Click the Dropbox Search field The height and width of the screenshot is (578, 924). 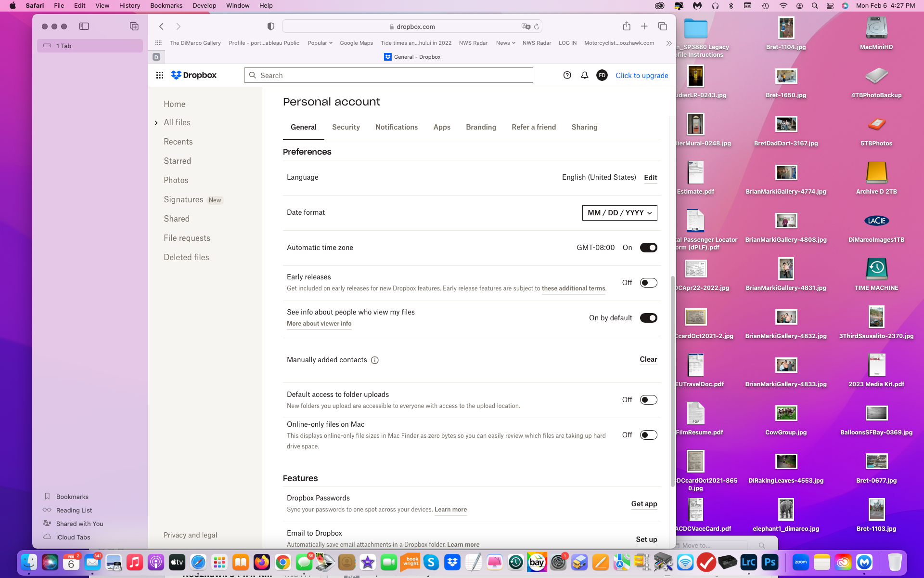(389, 75)
